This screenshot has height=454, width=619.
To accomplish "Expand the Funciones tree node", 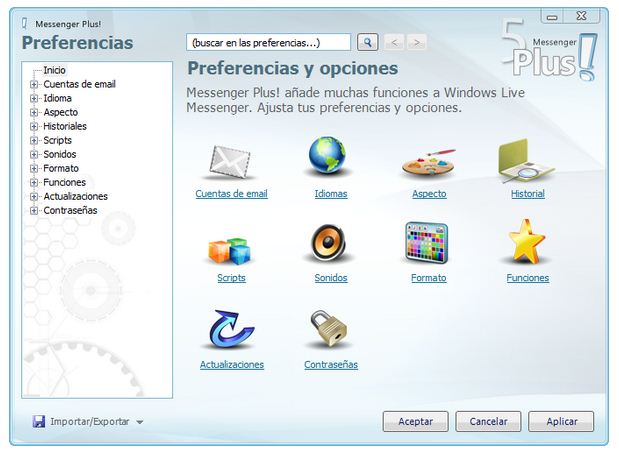I will pyautogui.click(x=34, y=182).
